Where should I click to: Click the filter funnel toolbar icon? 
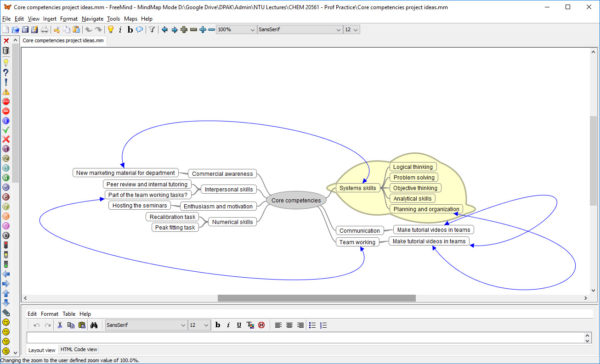coord(152,29)
